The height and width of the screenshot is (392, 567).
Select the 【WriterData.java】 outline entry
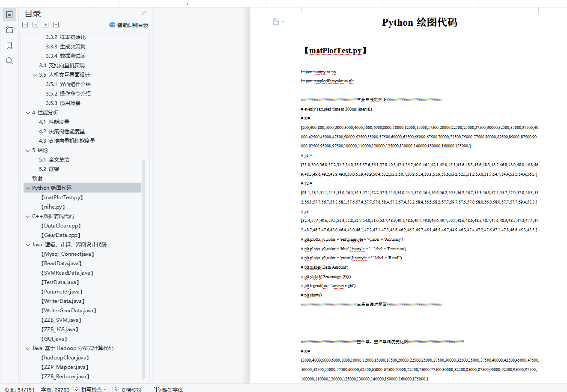pos(63,301)
